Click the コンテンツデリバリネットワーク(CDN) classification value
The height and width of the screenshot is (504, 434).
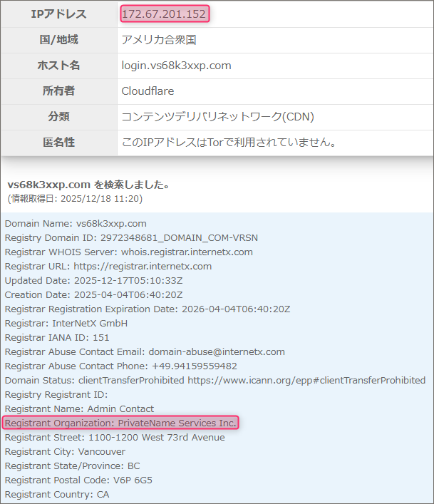[x=217, y=117]
